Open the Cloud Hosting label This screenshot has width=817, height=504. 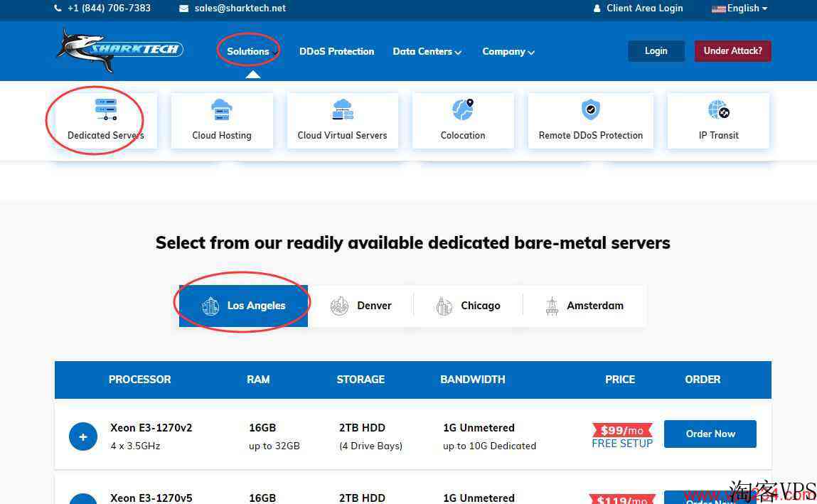pos(221,135)
